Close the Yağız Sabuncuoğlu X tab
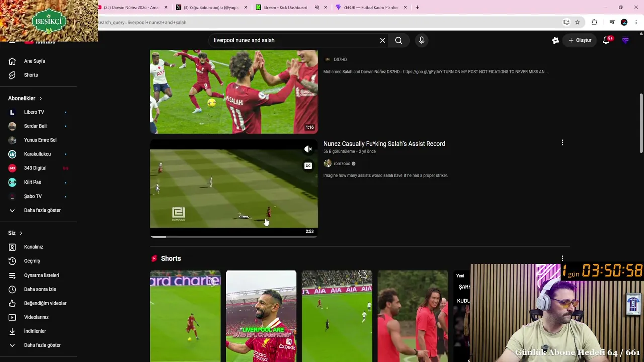Image resolution: width=644 pixels, height=362 pixels. 245,7
